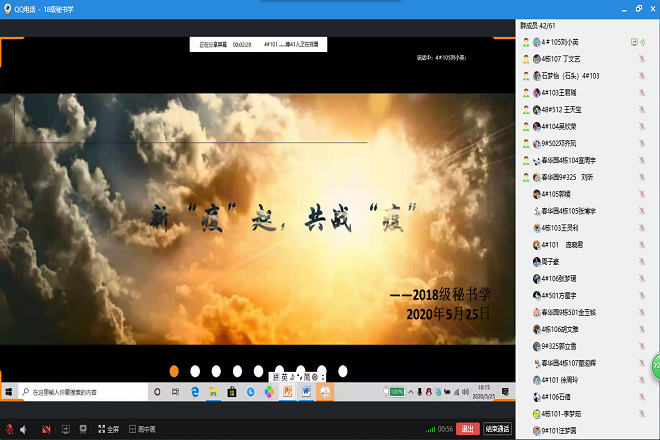This screenshot has height=440, width=660.
Task: Leave the call with 退出 button
Action: pos(467,429)
